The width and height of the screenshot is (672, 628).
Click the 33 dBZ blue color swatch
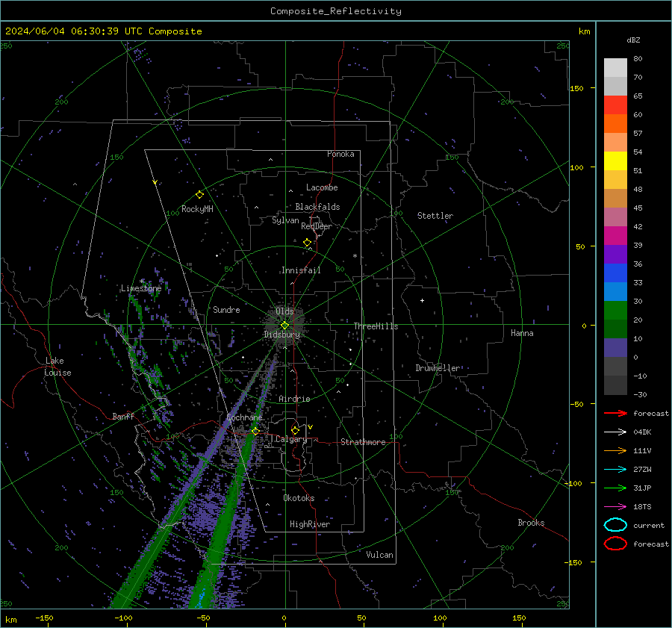[615, 291]
